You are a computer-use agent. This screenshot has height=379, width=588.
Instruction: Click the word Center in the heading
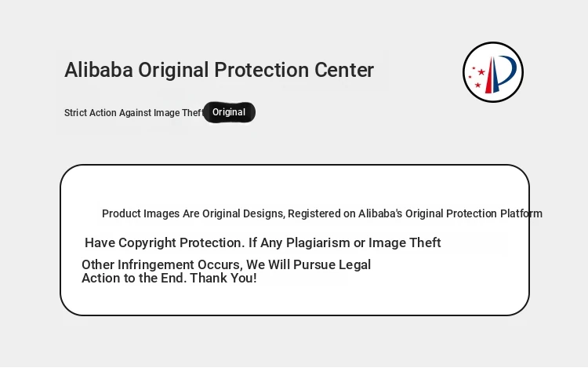[344, 70]
